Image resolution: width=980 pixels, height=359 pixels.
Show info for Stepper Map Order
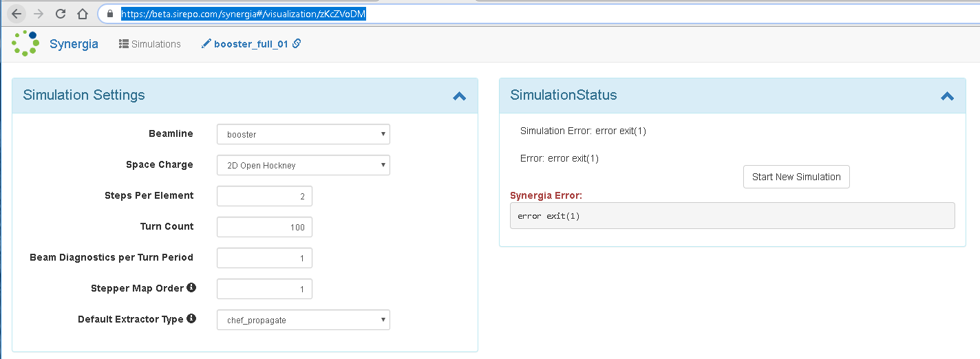click(x=191, y=287)
